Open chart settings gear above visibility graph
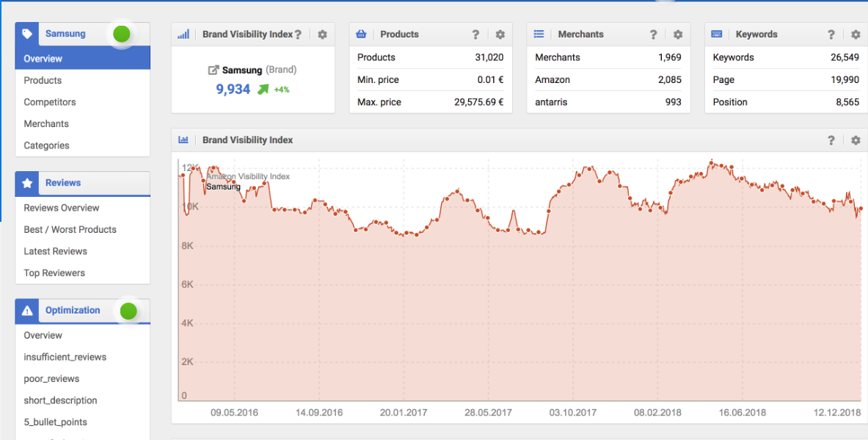The width and height of the screenshot is (868, 440). coord(855,140)
